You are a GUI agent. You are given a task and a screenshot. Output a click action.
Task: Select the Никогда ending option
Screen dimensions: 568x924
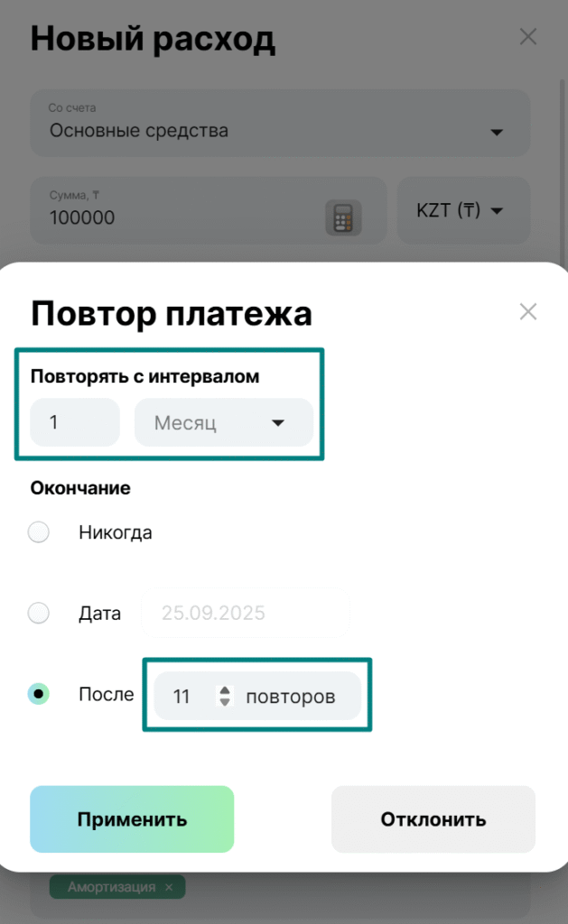coord(39,533)
